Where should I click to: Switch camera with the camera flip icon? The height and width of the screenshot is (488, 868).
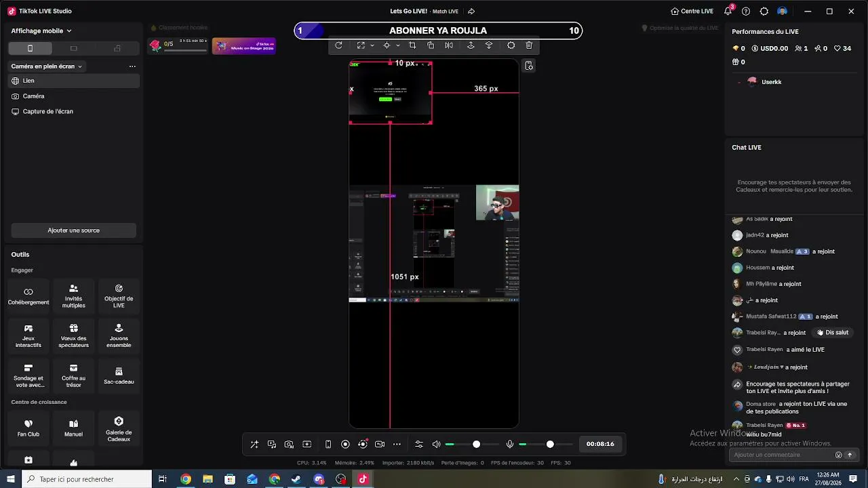coord(380,444)
